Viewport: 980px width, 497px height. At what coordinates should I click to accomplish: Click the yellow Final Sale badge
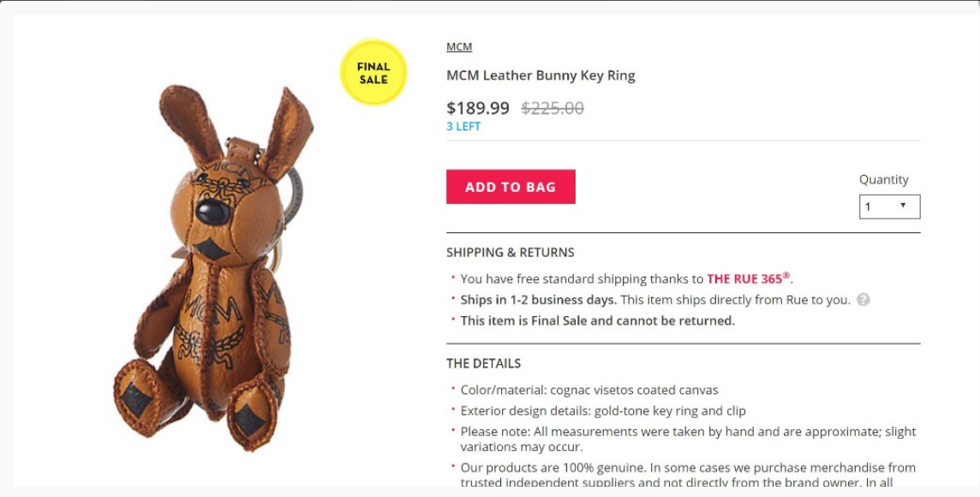pyautogui.click(x=373, y=73)
